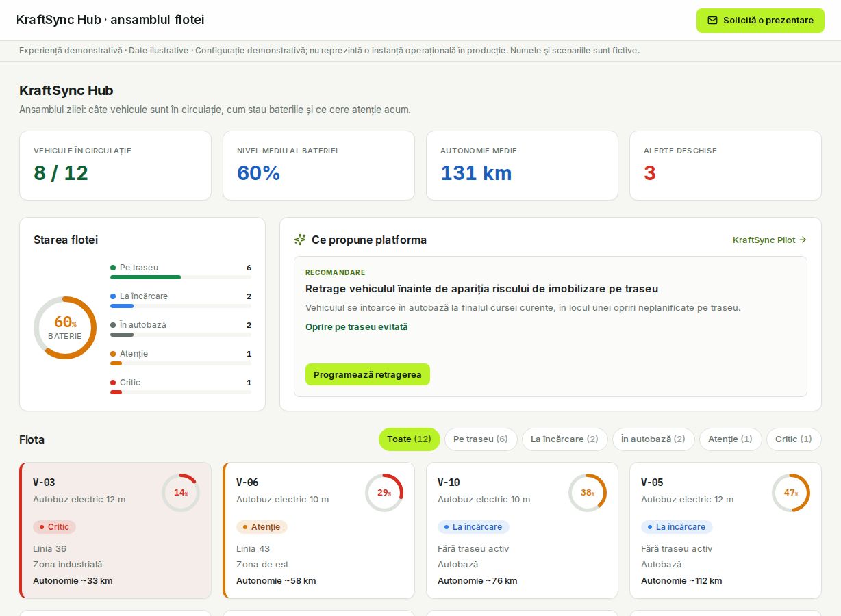This screenshot has height=616, width=841.
Task: Click Autonomie ~58 km on V-06
Action: point(276,581)
